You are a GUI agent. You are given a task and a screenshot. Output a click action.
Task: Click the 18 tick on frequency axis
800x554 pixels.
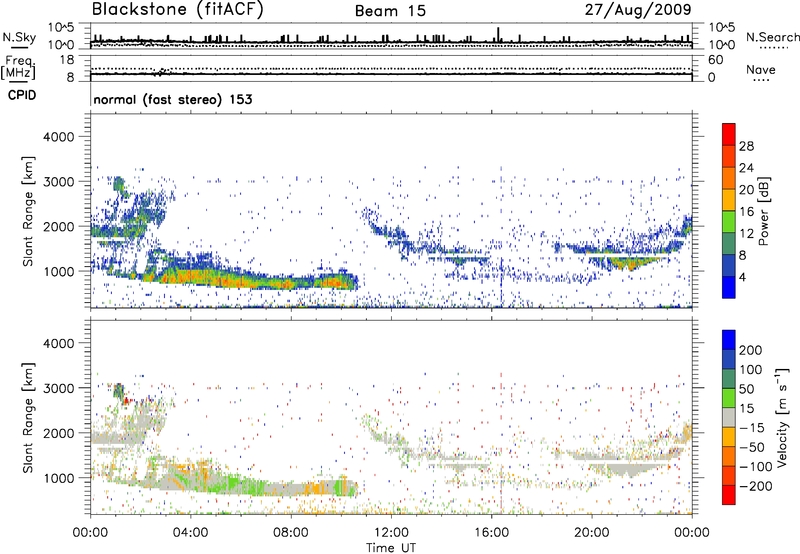67,60
